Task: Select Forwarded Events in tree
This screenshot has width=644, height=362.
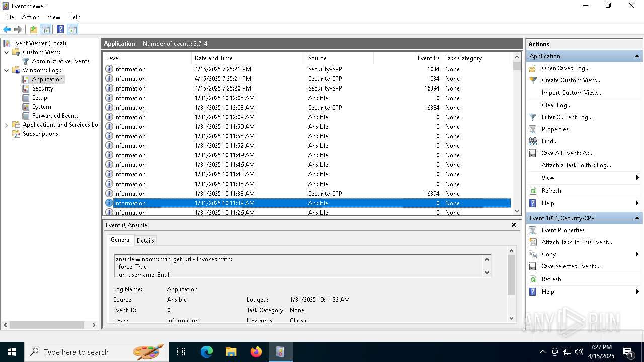Action: pyautogui.click(x=55, y=116)
